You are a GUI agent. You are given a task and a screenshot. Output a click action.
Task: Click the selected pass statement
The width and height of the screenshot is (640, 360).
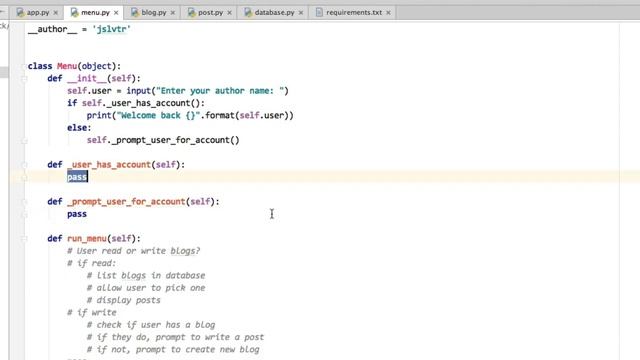pyautogui.click(x=77, y=177)
